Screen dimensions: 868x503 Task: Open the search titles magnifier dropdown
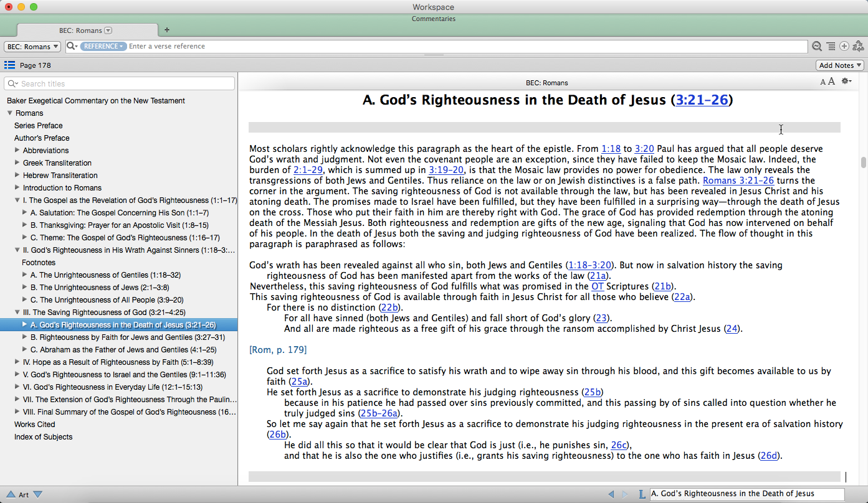[x=14, y=83]
